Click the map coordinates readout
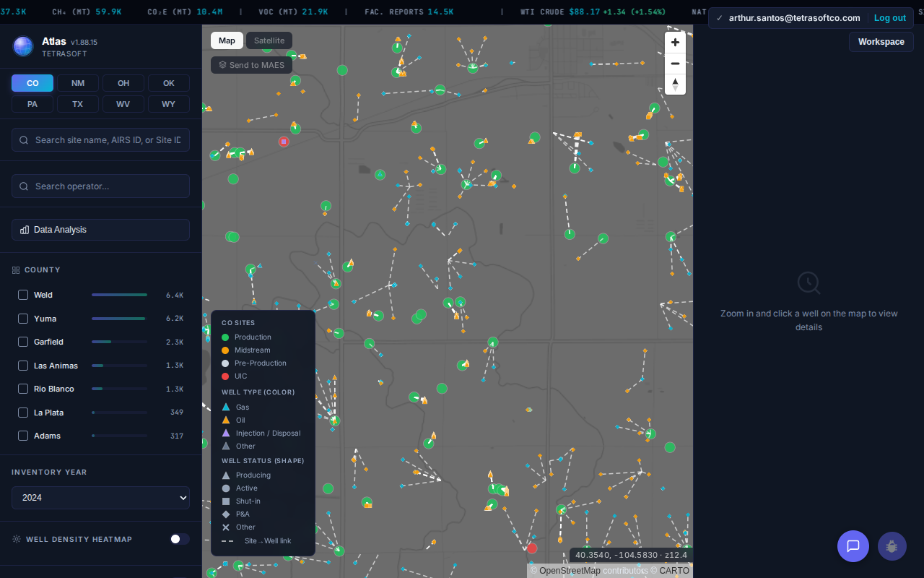Viewport: 924px width, 578px height. coord(630,555)
